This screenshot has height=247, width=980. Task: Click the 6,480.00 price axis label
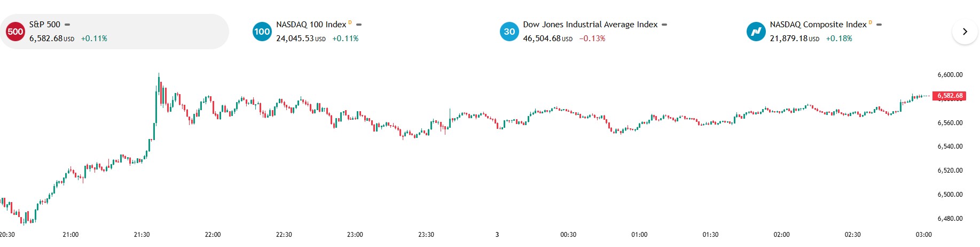pos(950,219)
